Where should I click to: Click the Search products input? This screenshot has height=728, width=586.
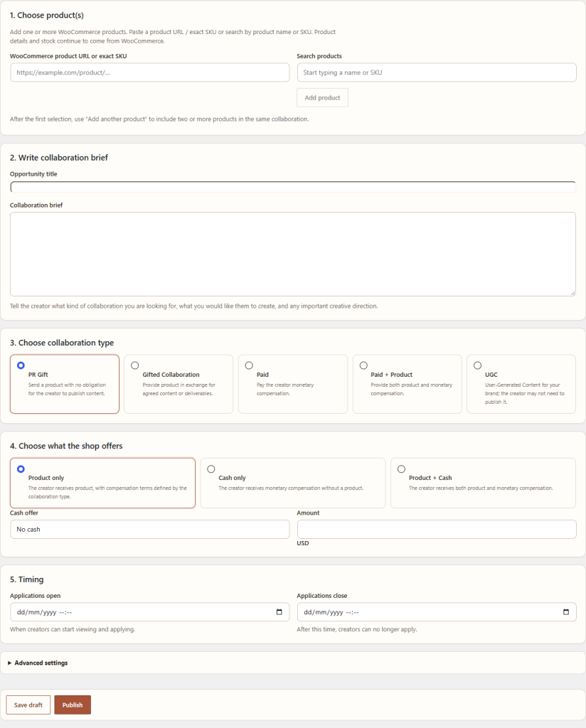437,73
